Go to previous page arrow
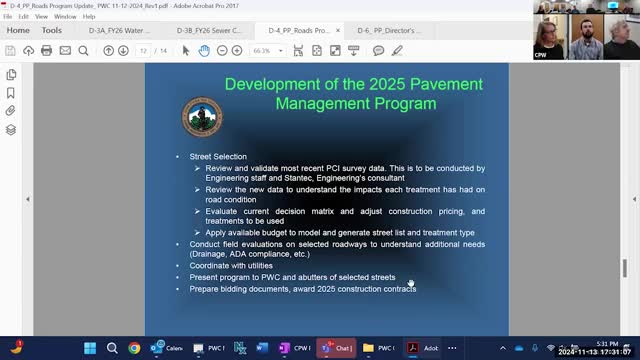This screenshot has width=640, height=360. (x=108, y=51)
